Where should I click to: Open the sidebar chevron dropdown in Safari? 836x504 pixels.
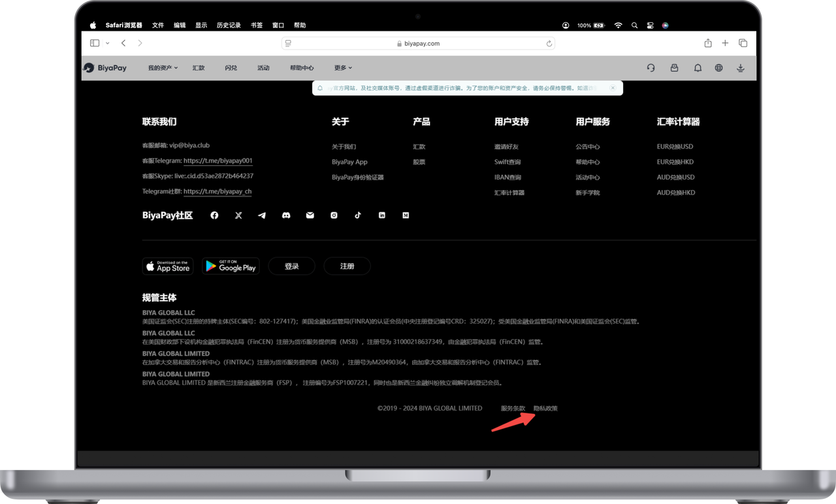point(107,43)
